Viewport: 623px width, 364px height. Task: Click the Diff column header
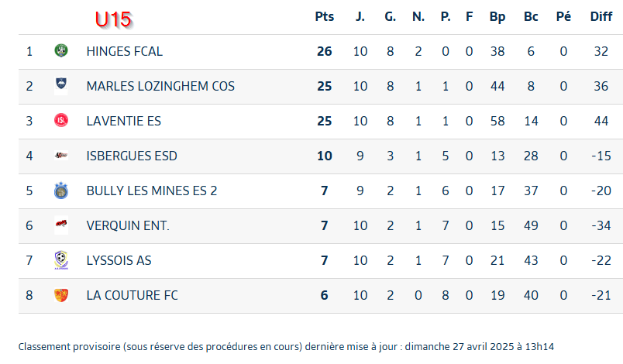click(x=601, y=17)
